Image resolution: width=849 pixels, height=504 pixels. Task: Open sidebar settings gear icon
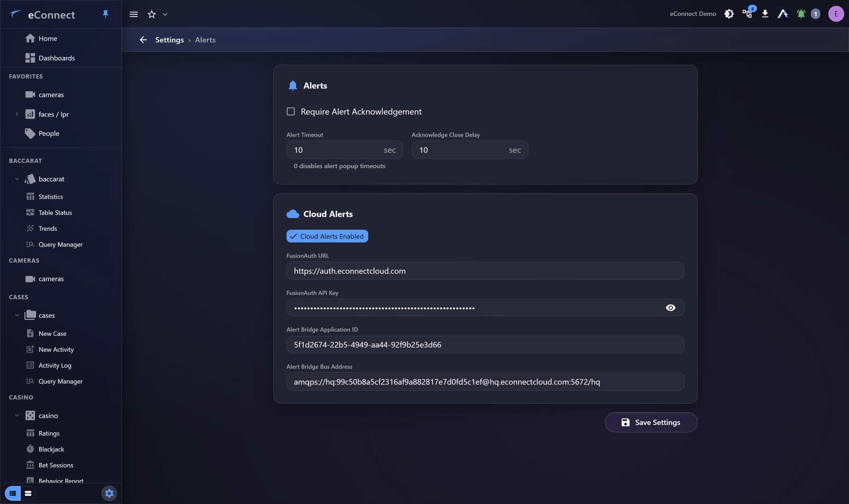click(109, 493)
